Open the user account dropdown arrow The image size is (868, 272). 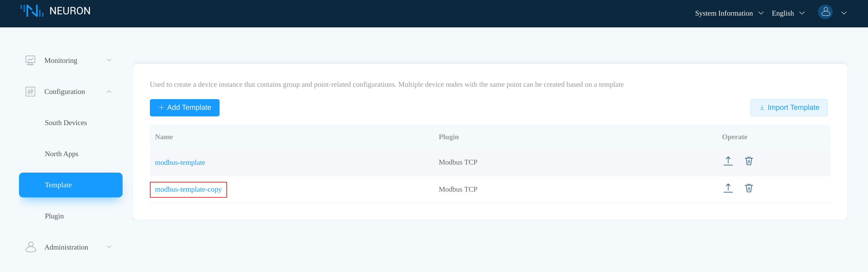[844, 13]
